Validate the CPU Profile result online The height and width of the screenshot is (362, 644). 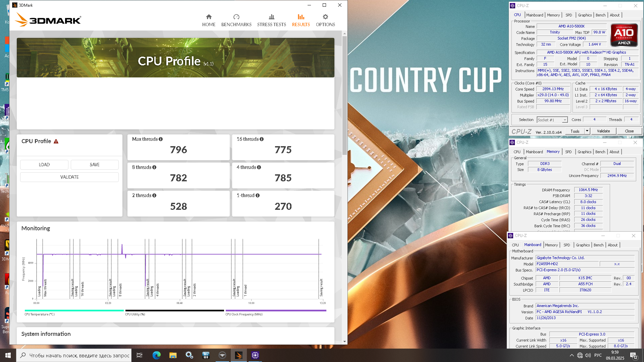coord(69,177)
